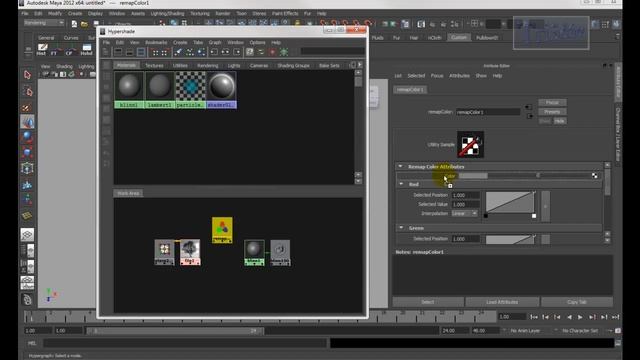This screenshot has height=360, width=640.
Task: Choose the Rotate tool in toolbox
Action: 27,137
